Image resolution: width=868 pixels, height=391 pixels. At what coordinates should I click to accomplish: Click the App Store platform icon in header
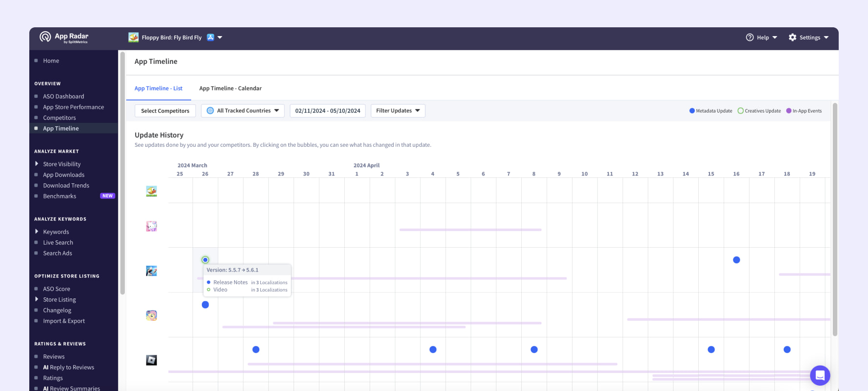tap(211, 38)
